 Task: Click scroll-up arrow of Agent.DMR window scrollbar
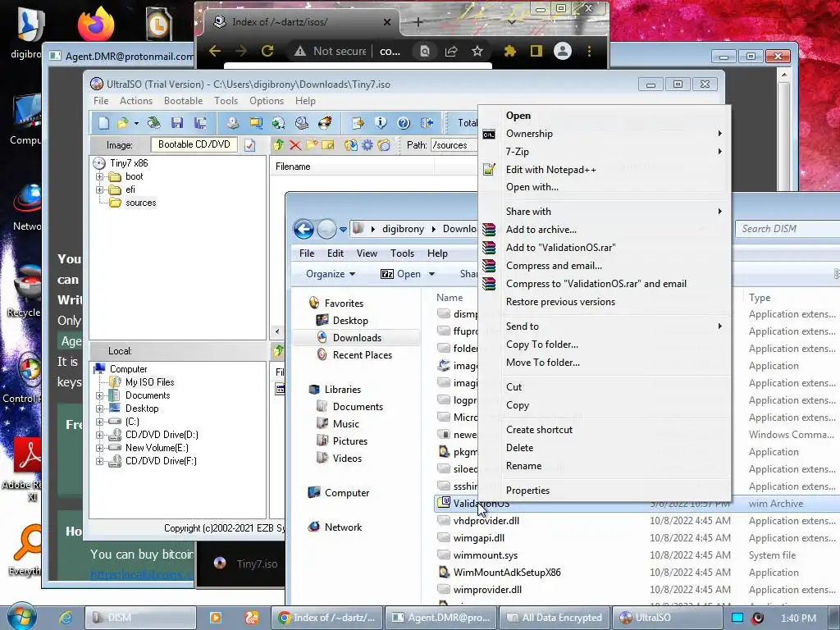click(783, 75)
